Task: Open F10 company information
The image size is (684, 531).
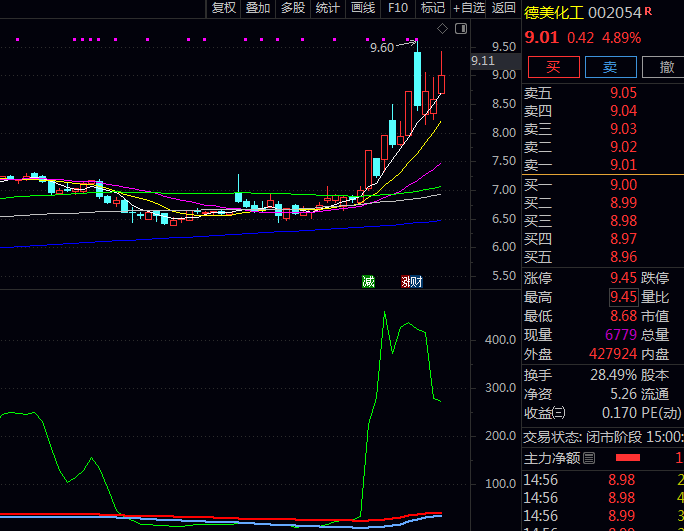Action: point(398,8)
